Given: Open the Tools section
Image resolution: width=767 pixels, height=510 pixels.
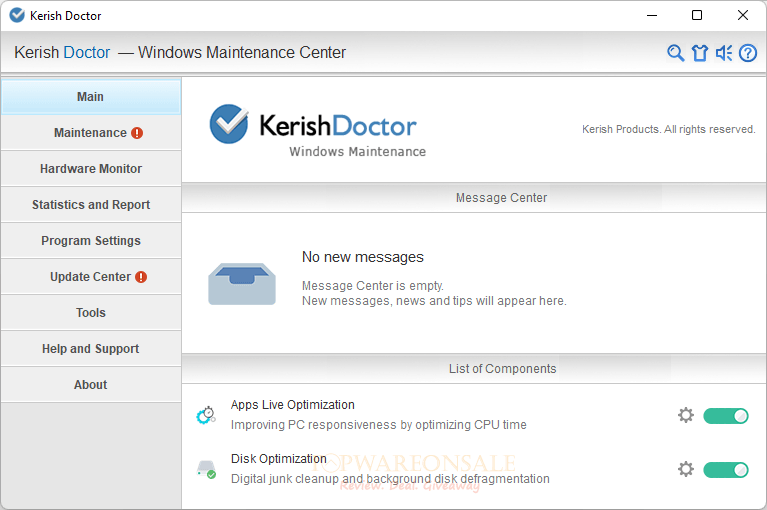Looking at the screenshot, I should [x=91, y=312].
